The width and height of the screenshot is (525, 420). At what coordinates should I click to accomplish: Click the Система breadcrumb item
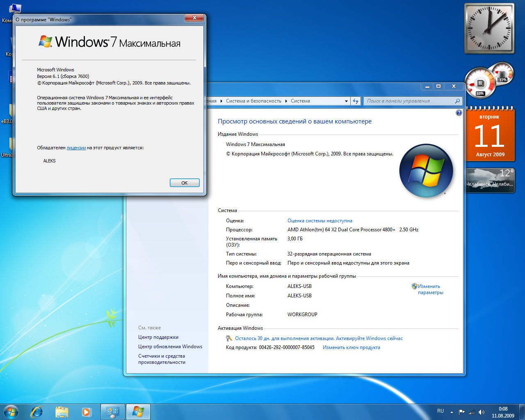300,101
